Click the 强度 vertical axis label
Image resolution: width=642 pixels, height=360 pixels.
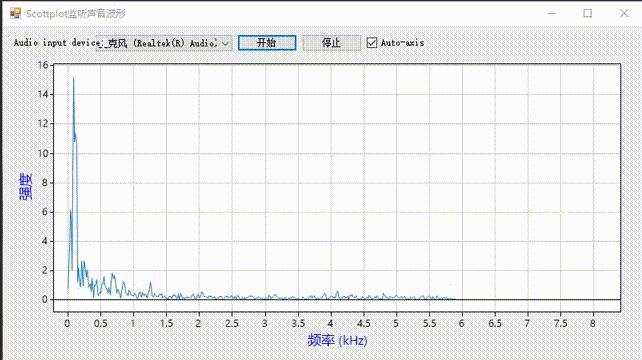tap(26, 187)
